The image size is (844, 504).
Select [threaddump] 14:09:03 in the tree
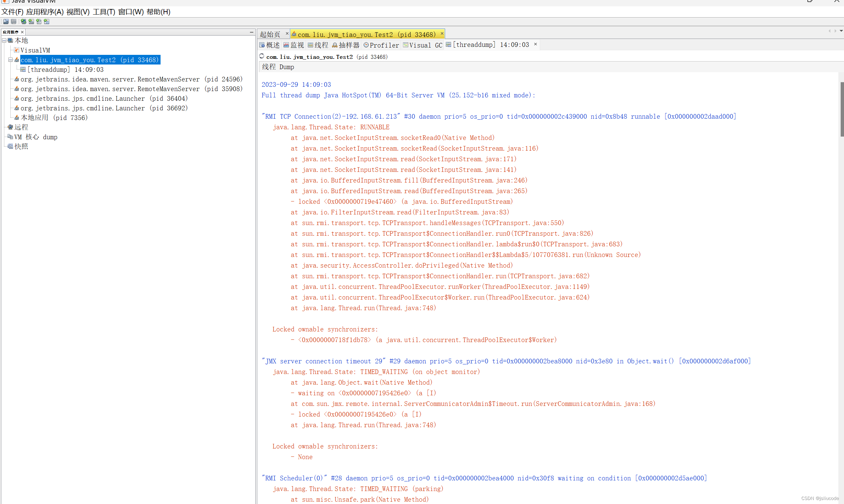pos(65,69)
